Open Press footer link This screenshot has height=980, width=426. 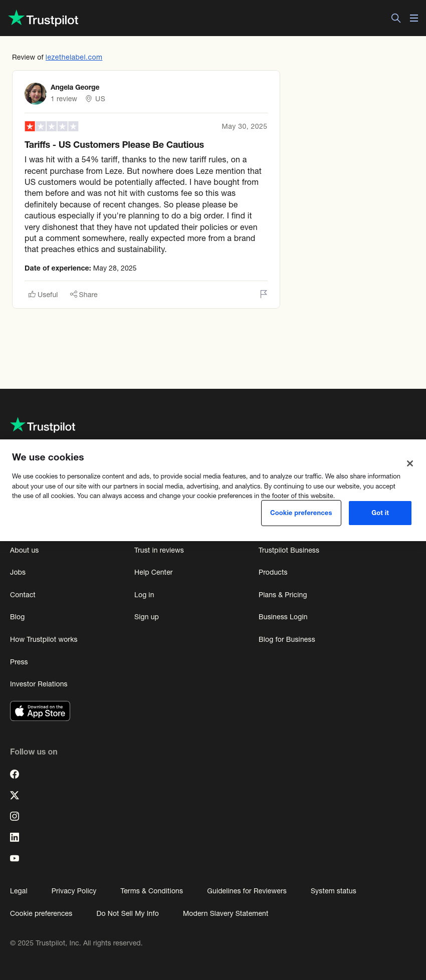coord(19,662)
